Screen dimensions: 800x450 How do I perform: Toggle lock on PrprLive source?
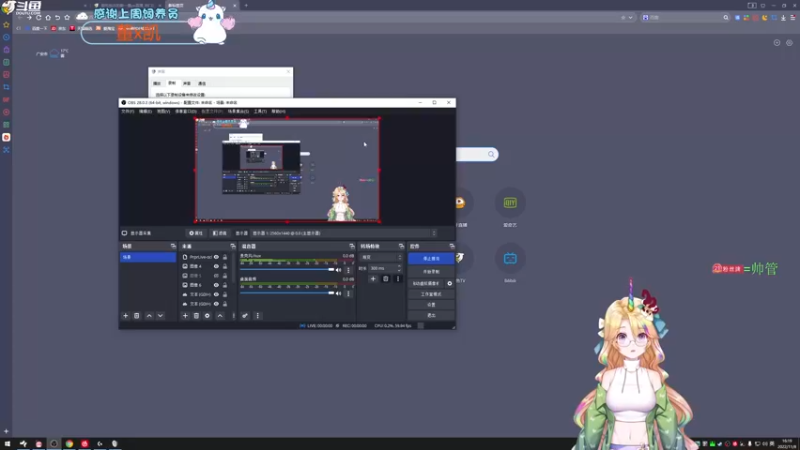225,257
